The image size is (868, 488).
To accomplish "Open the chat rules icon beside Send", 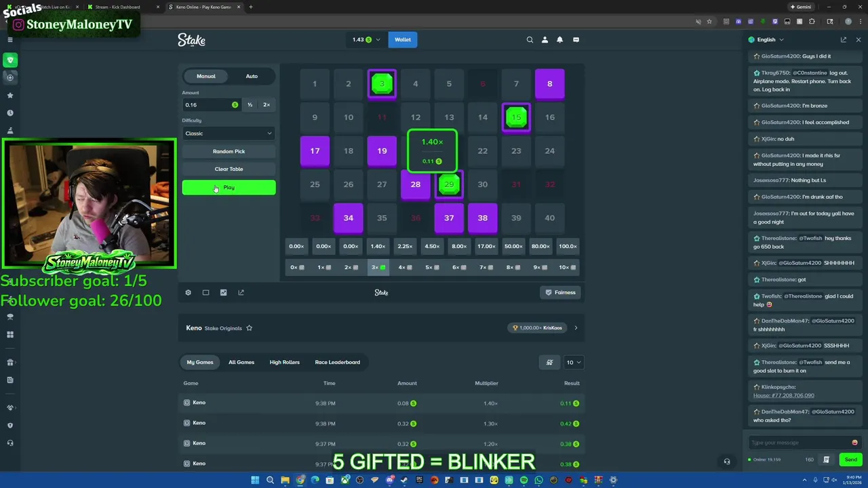I will pyautogui.click(x=826, y=460).
